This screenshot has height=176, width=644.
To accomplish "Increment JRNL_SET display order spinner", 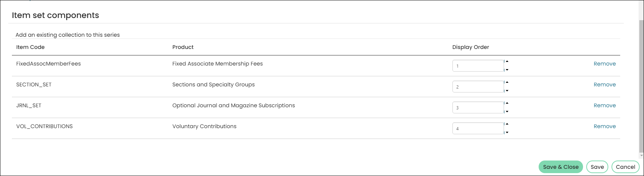I will click(507, 103).
